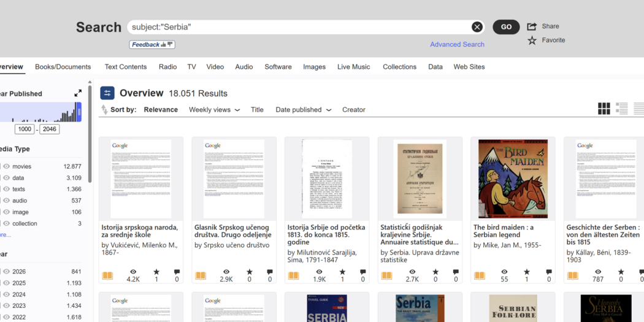Sort results by Creator
The height and width of the screenshot is (322, 644).
coord(353,110)
